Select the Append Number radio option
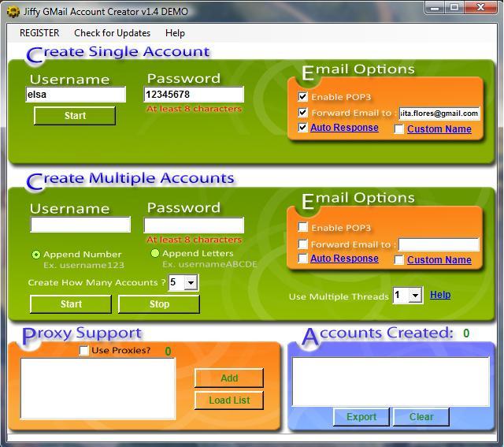Image resolution: width=504 pixels, height=447 pixels. (36, 255)
